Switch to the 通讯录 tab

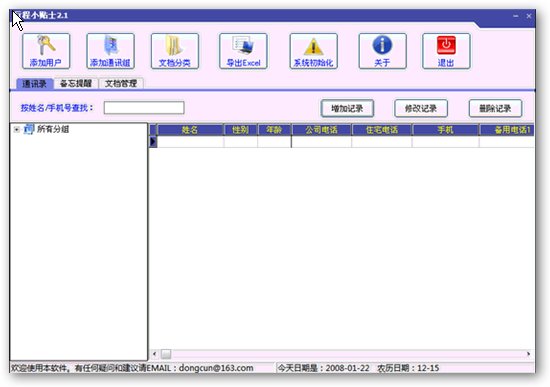[x=34, y=84]
